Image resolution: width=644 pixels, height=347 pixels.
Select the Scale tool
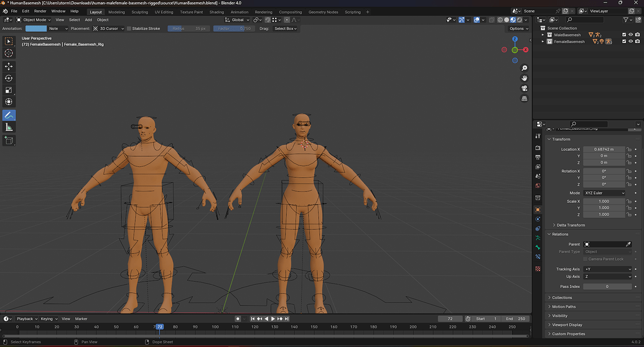coord(9,90)
